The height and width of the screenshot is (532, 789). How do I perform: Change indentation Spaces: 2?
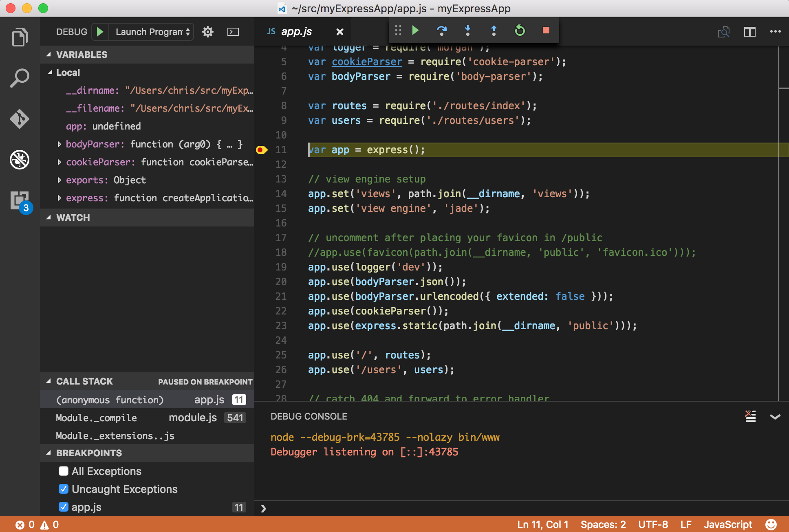603,524
